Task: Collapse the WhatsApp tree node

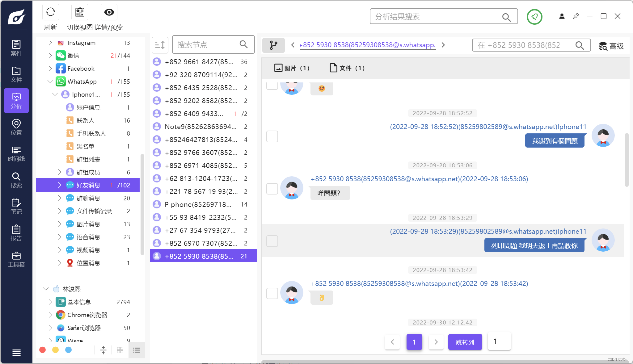Action: point(50,82)
